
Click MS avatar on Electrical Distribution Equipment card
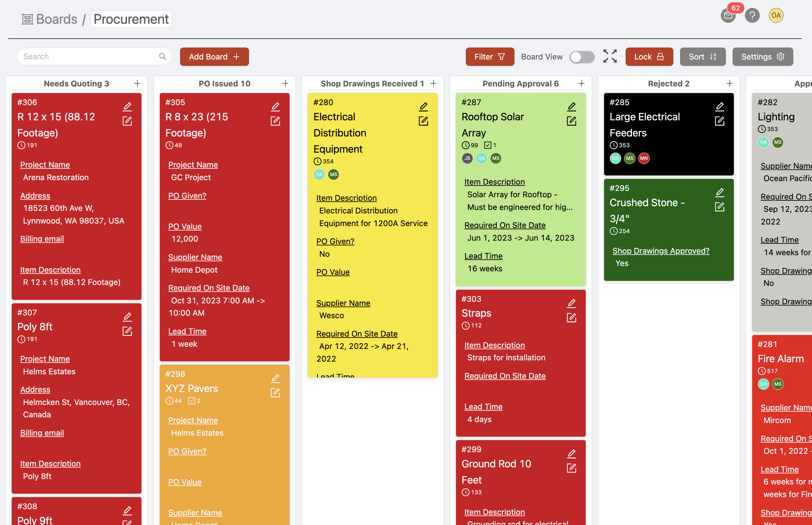pyautogui.click(x=334, y=174)
